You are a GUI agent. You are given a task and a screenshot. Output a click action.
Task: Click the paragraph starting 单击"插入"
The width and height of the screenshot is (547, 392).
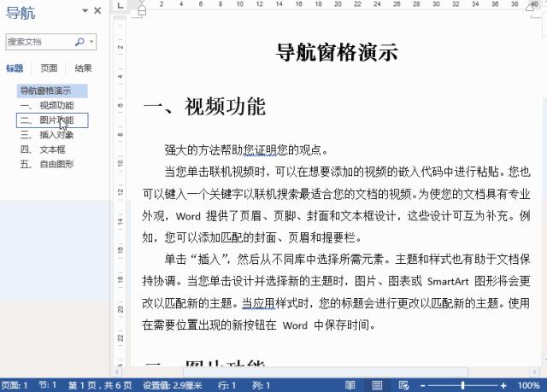[x=336, y=292]
